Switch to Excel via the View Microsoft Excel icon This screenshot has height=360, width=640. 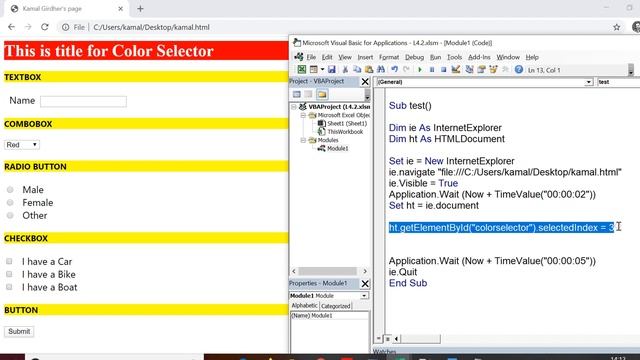tap(301, 70)
